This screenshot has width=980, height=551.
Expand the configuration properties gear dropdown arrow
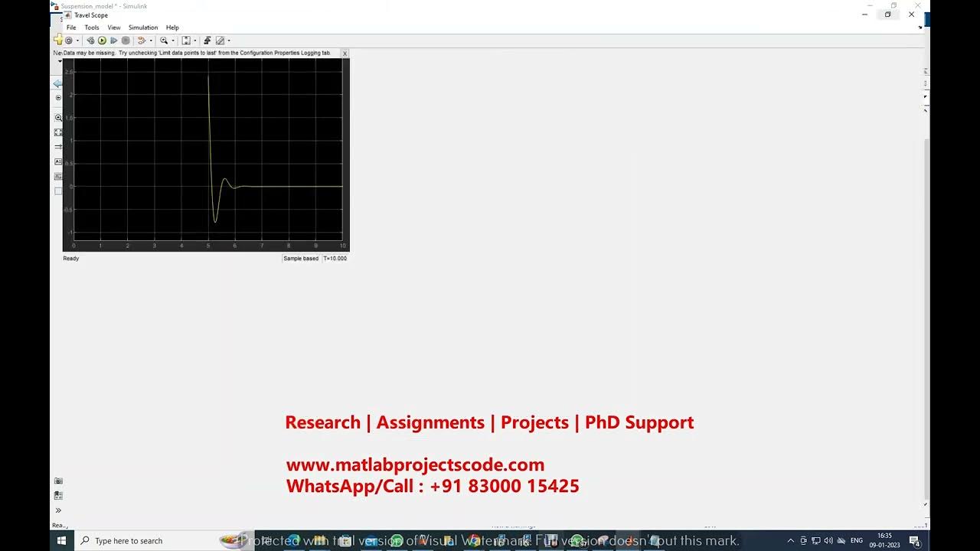click(77, 41)
